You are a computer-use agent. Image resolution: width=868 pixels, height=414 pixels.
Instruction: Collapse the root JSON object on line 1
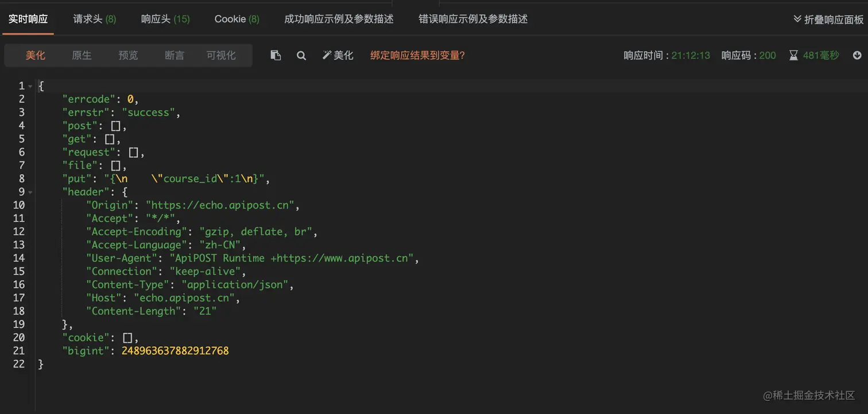(x=30, y=86)
